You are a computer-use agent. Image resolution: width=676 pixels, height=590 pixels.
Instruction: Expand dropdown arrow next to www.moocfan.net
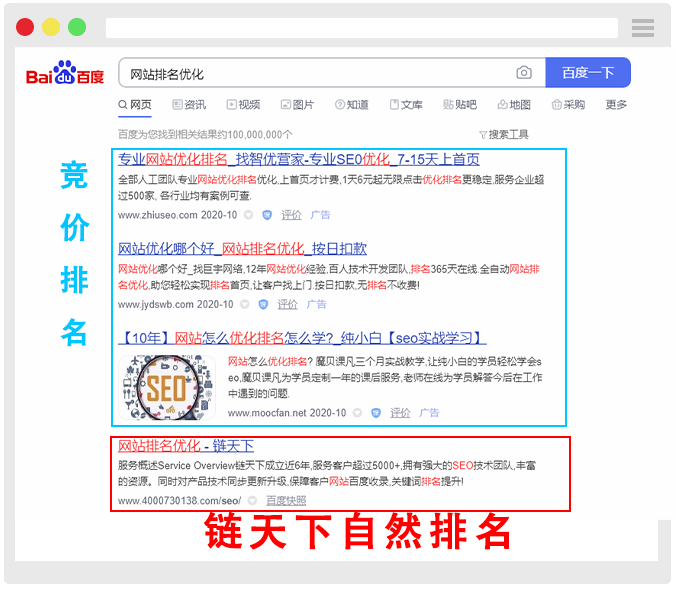pyautogui.click(x=357, y=413)
